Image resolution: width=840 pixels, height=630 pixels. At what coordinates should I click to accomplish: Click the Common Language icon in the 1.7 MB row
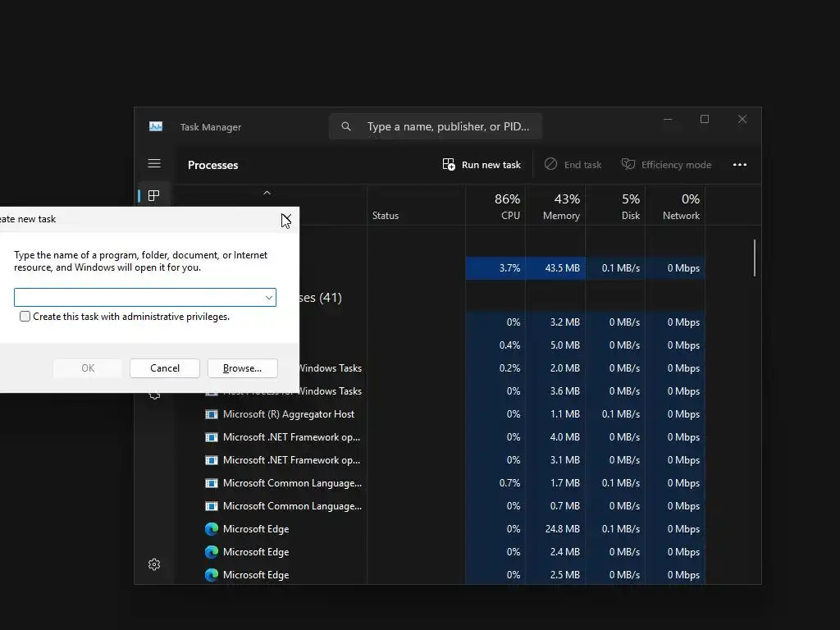pos(212,483)
